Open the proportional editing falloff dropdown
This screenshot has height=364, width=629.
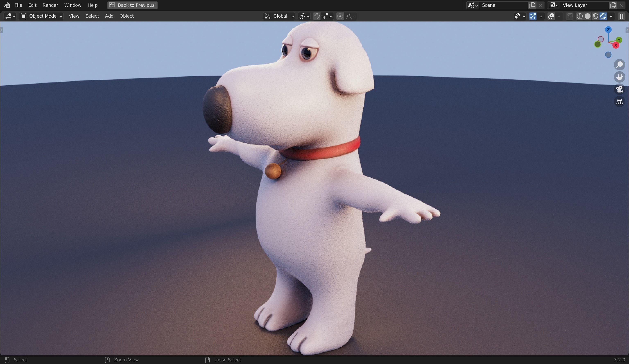351,16
